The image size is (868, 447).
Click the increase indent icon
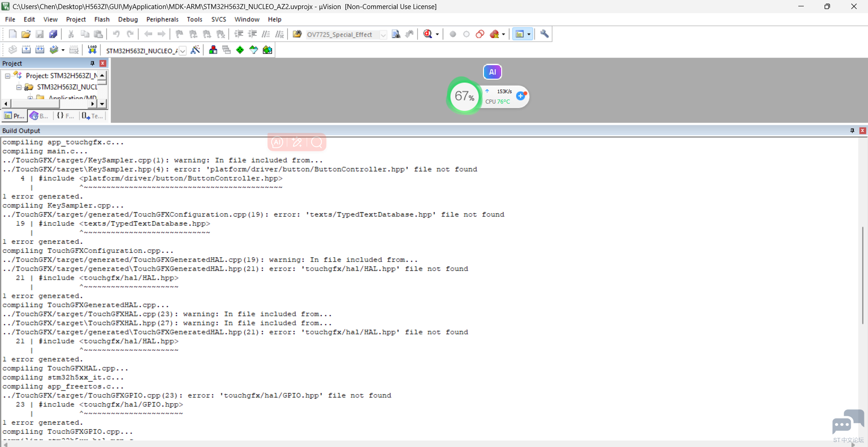point(239,34)
